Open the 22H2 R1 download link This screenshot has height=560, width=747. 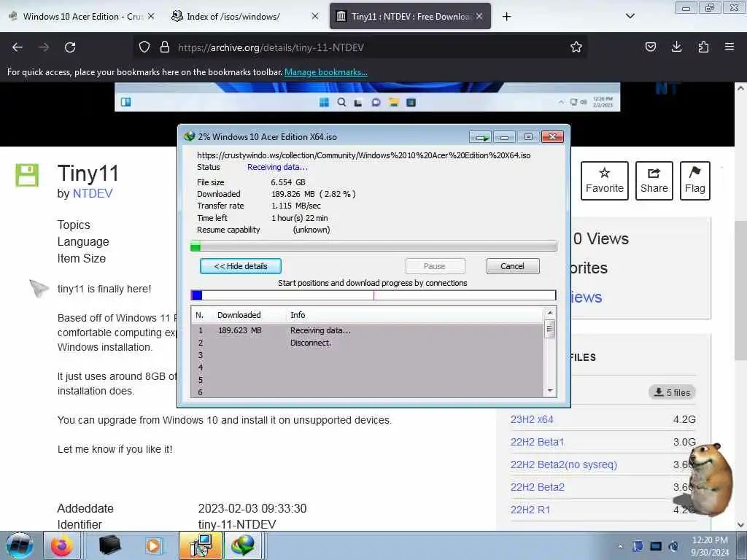coord(530,510)
